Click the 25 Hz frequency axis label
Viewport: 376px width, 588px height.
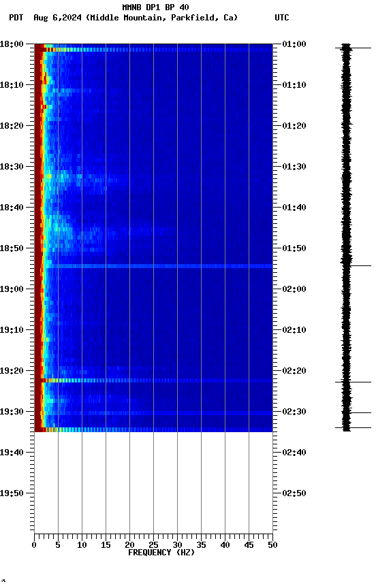(153, 545)
